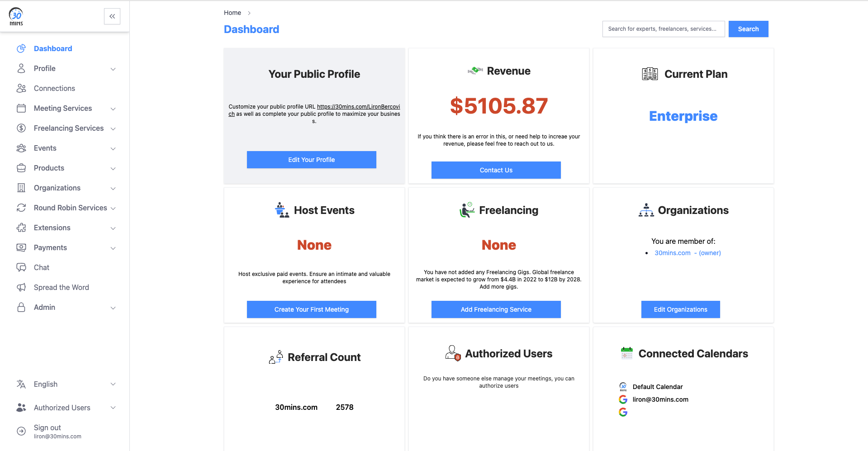Click the Chat speech bubble icon

click(x=21, y=267)
